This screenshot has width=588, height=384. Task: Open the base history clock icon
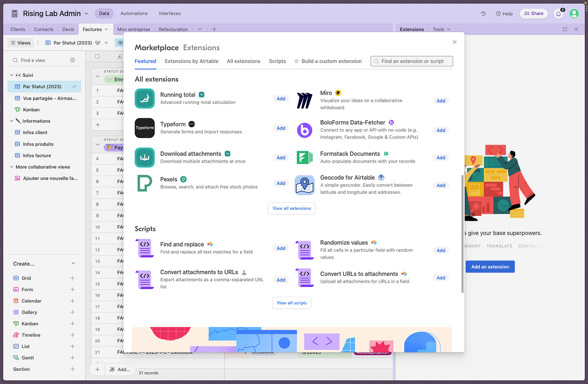[483, 13]
